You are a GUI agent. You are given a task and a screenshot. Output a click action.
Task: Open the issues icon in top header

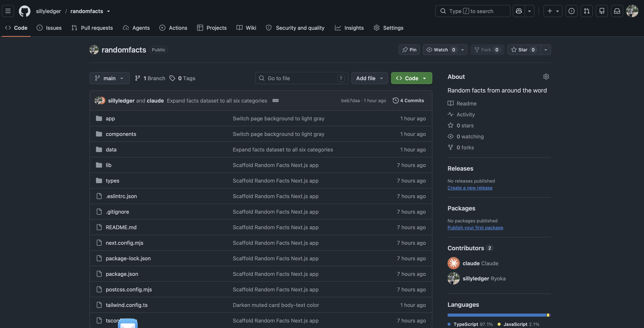pyautogui.click(x=571, y=11)
